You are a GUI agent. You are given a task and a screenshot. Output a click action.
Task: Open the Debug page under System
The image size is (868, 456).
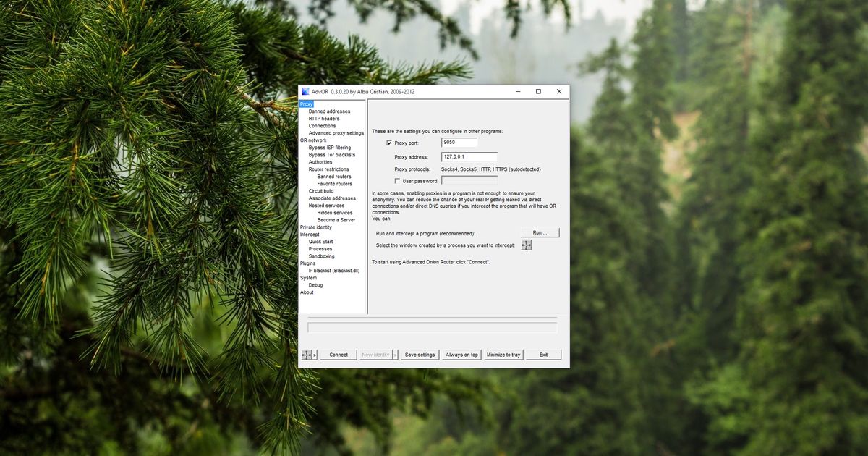point(315,284)
